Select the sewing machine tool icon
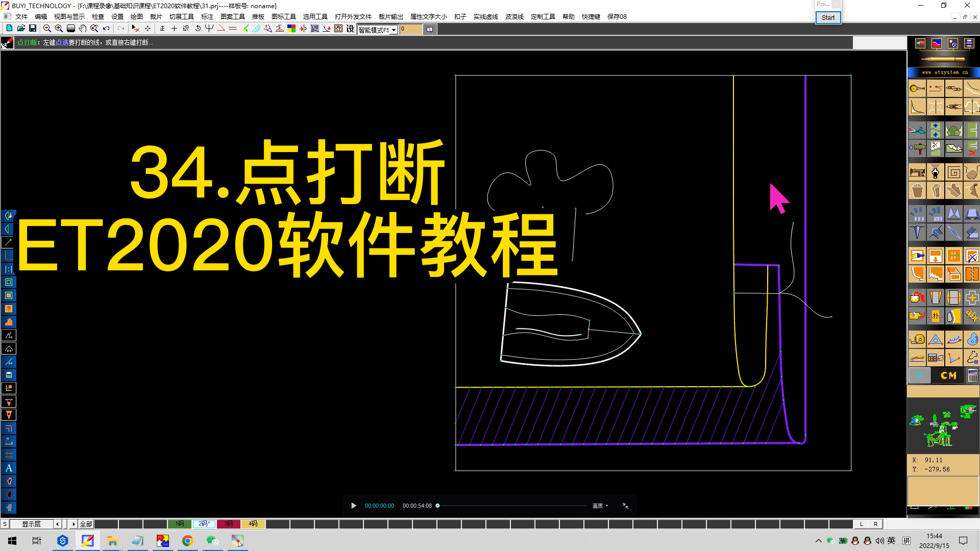This screenshot has height=551, width=980. (x=917, y=172)
